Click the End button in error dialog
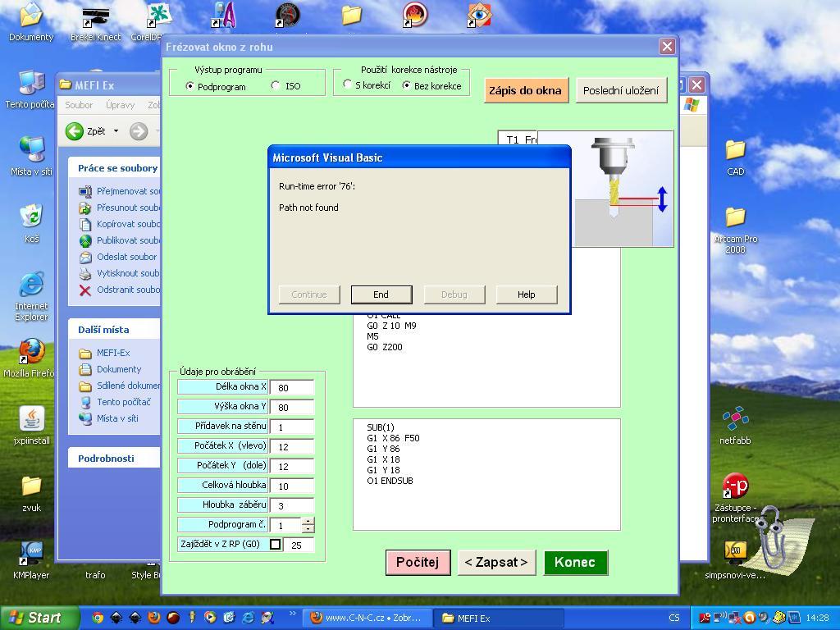 coord(381,294)
